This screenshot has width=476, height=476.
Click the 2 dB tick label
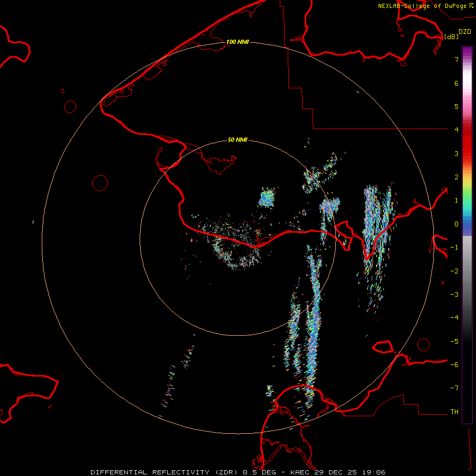pos(456,177)
